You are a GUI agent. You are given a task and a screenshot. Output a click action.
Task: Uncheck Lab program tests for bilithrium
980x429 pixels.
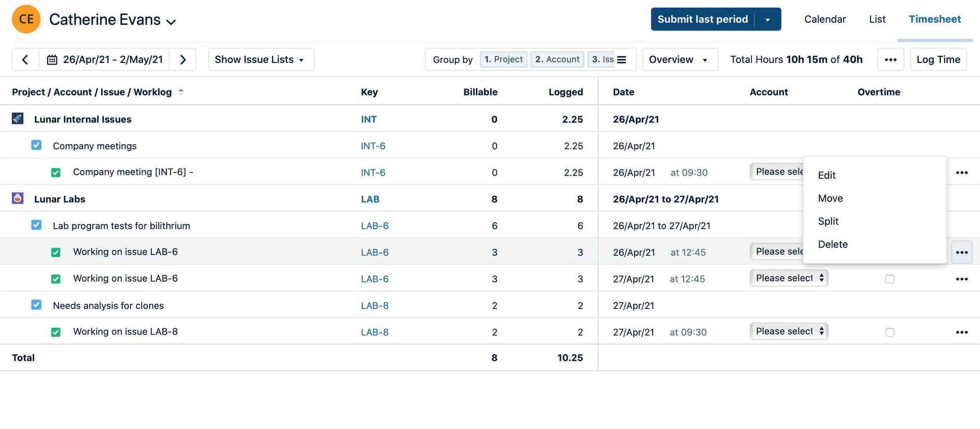[36, 225]
